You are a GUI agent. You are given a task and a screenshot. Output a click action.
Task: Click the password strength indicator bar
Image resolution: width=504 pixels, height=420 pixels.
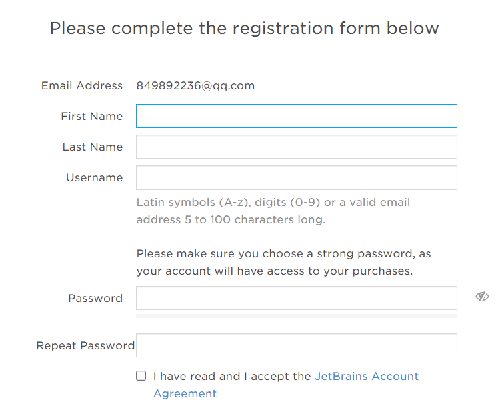click(x=296, y=315)
